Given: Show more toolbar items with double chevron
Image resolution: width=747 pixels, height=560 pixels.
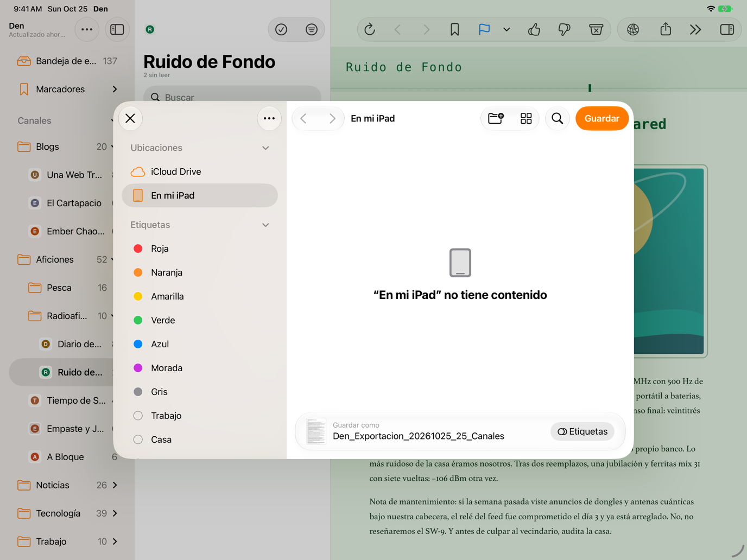Looking at the screenshot, I should pos(695,29).
